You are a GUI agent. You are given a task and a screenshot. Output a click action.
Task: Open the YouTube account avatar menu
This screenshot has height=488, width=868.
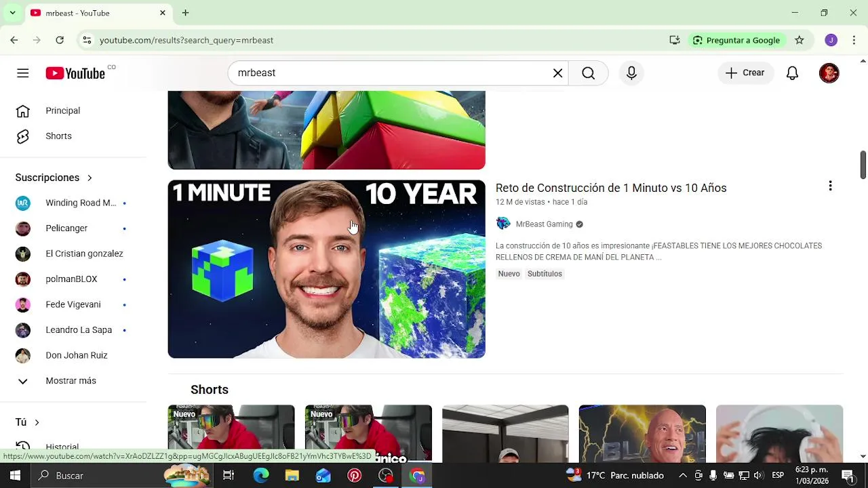(829, 73)
